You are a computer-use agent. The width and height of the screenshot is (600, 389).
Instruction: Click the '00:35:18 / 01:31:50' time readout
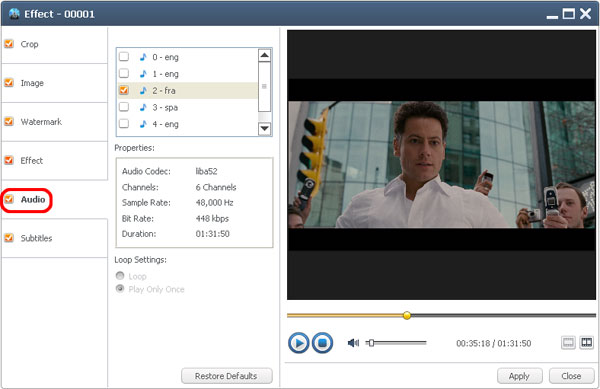pos(494,343)
